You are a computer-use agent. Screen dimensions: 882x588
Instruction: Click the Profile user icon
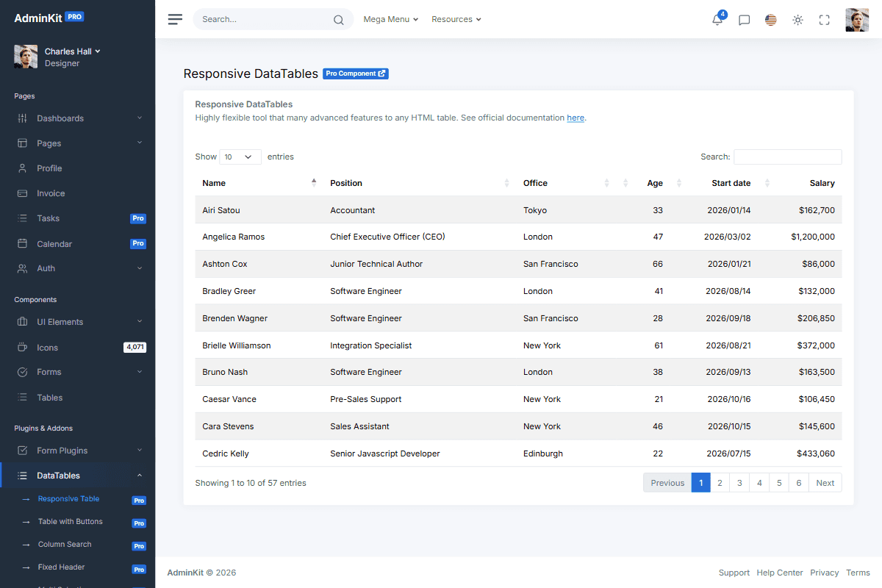(x=22, y=168)
